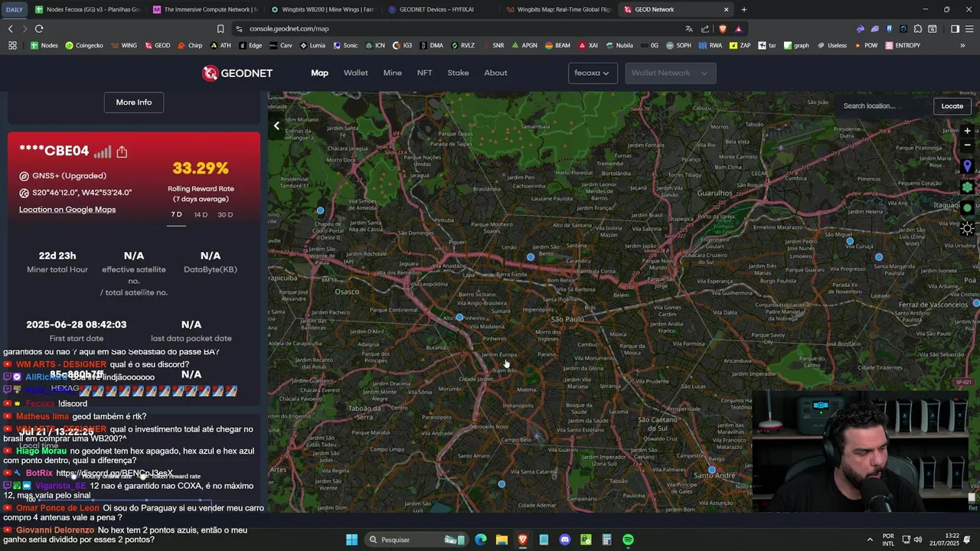Image resolution: width=980 pixels, height=551 pixels.
Task: Click the Locate button
Action: [x=952, y=106]
